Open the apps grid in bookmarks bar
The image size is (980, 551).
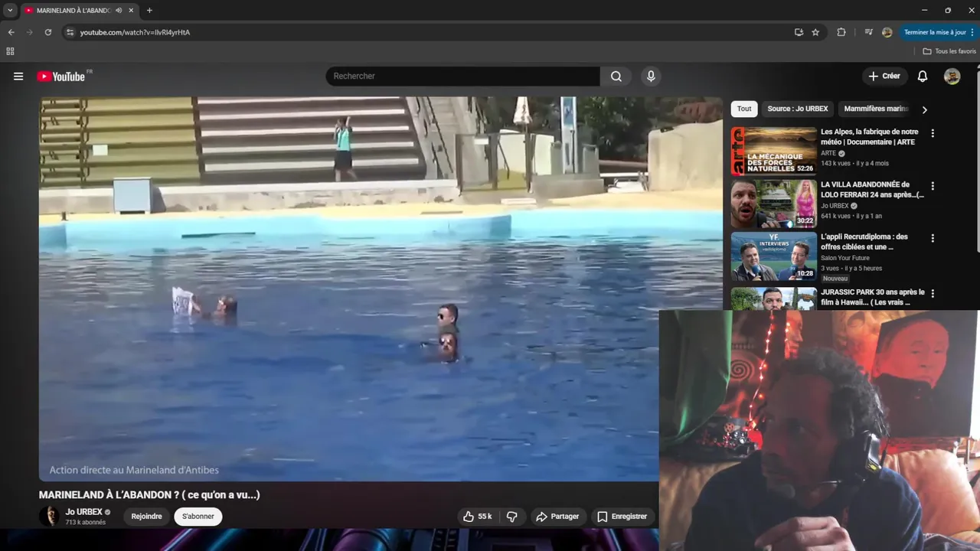[x=10, y=51]
